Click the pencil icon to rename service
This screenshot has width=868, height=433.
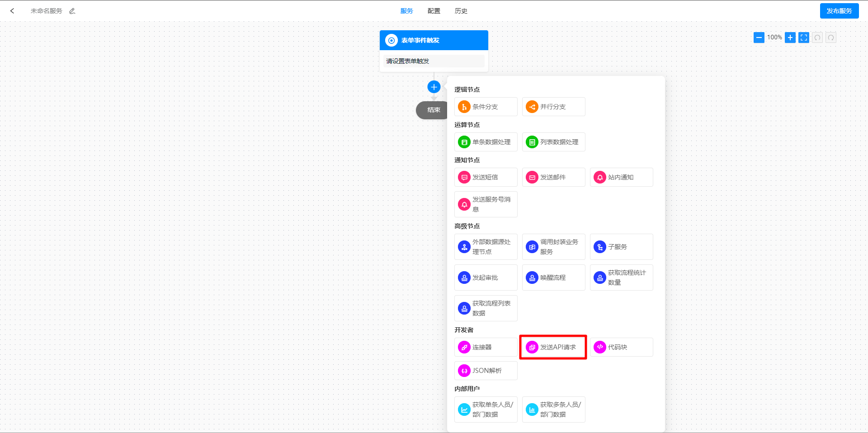[72, 11]
